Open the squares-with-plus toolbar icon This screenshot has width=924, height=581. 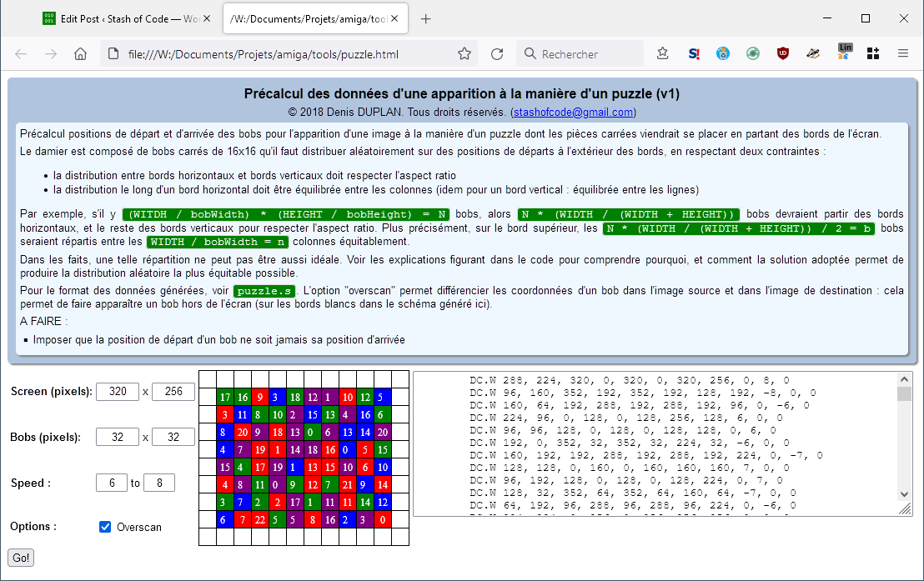pos(873,54)
